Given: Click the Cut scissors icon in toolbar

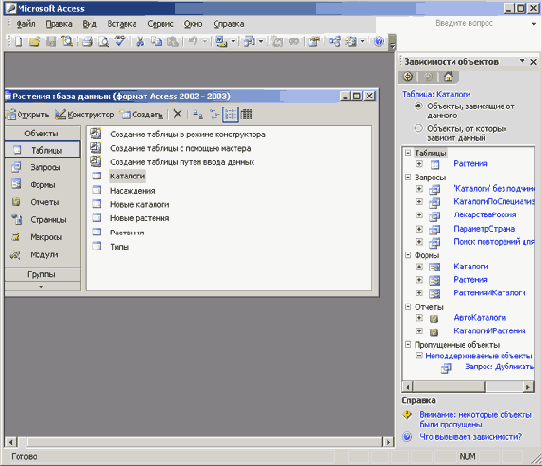Looking at the screenshot, I should coord(140,42).
